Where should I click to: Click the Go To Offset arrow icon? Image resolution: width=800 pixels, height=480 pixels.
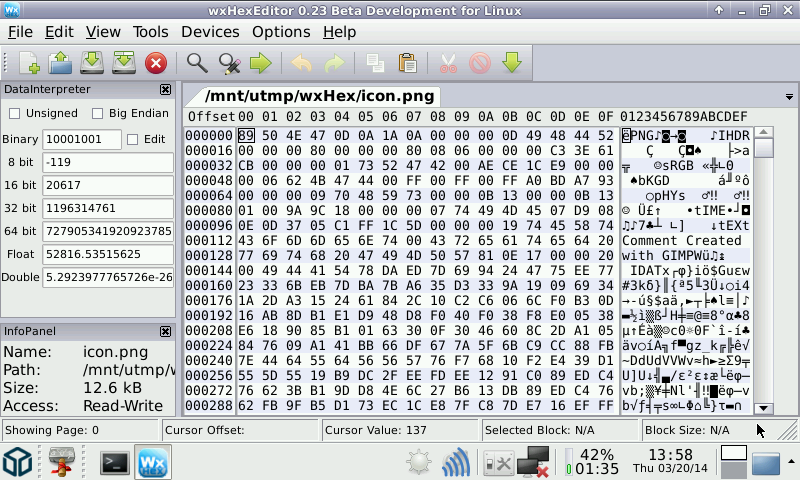[x=261, y=63]
